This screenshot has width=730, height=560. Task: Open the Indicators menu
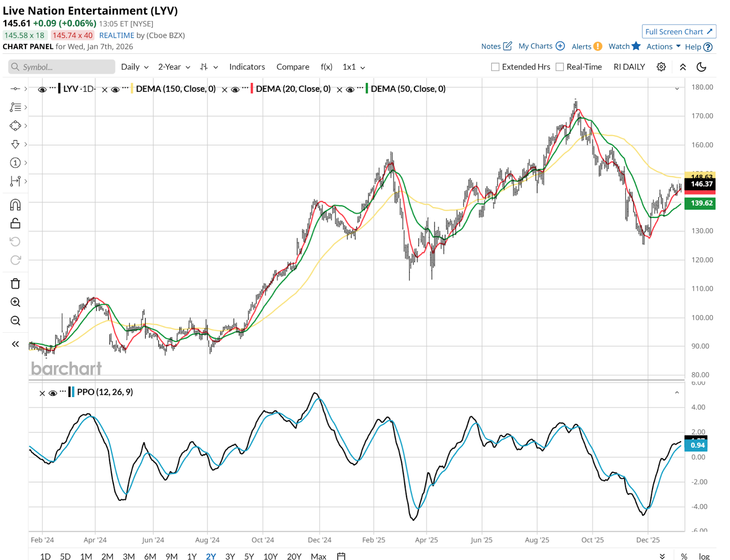tap(247, 67)
